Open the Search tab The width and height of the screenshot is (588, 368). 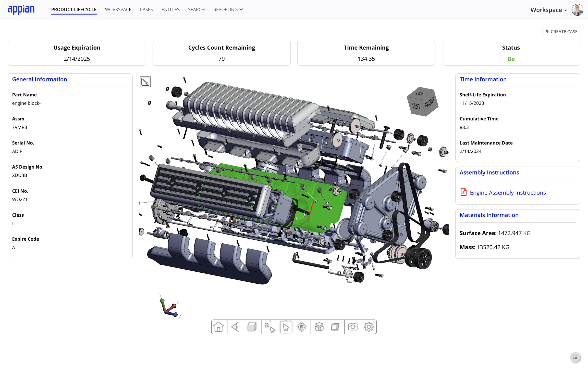click(x=196, y=10)
